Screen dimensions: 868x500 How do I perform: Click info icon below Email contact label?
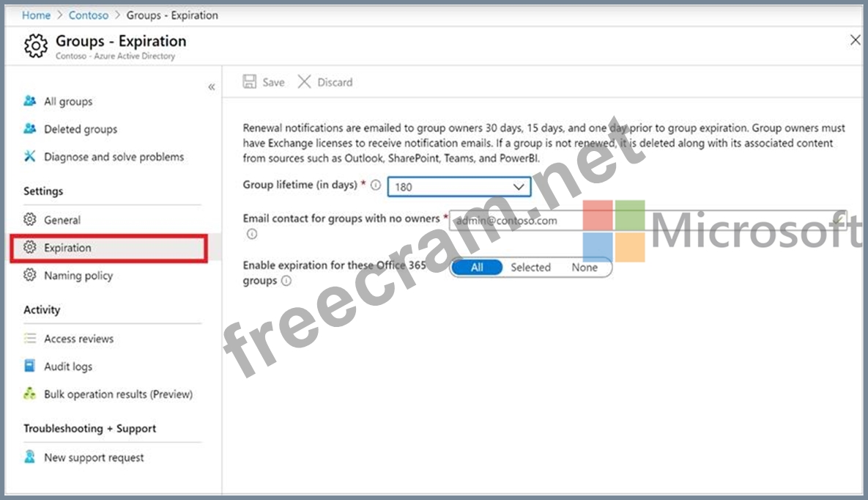252,234
